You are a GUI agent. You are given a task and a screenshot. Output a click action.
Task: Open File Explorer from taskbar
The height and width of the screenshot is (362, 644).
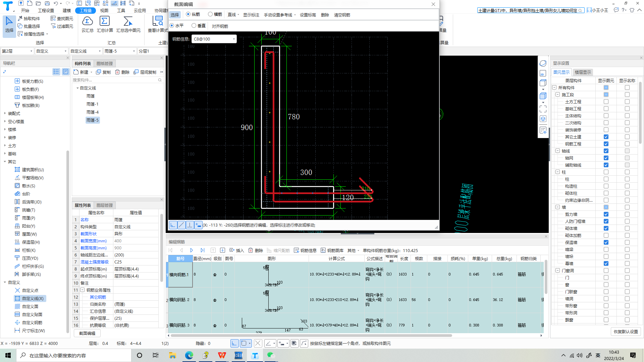click(x=172, y=355)
